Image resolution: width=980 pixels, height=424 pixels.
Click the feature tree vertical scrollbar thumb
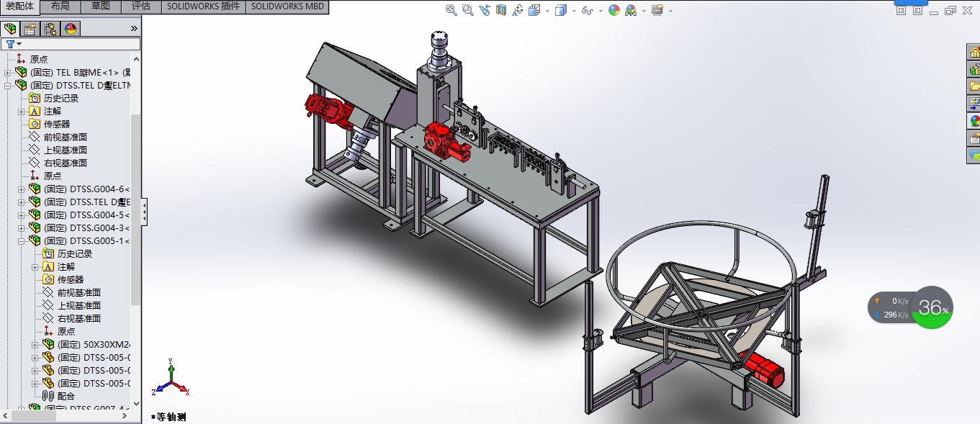135,209
